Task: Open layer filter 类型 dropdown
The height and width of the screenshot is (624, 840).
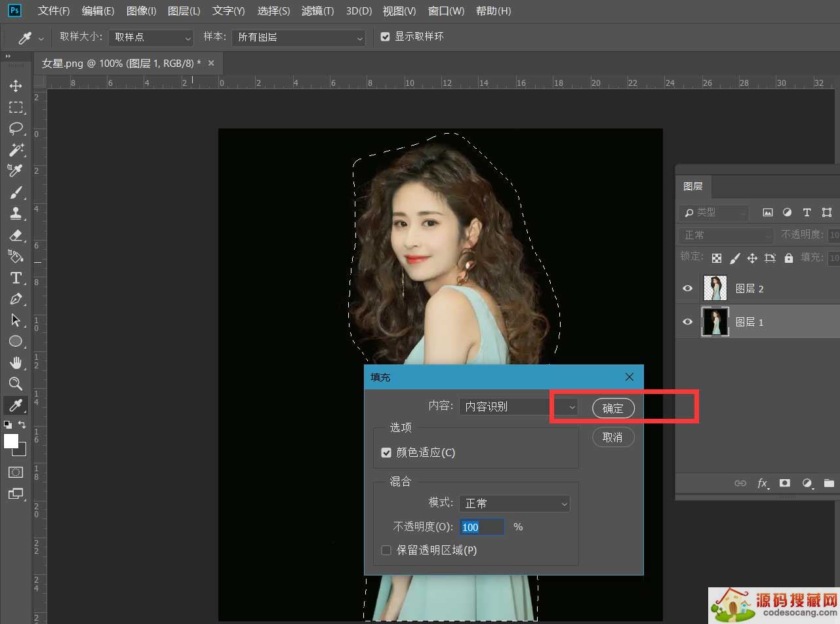Action: tap(714, 212)
